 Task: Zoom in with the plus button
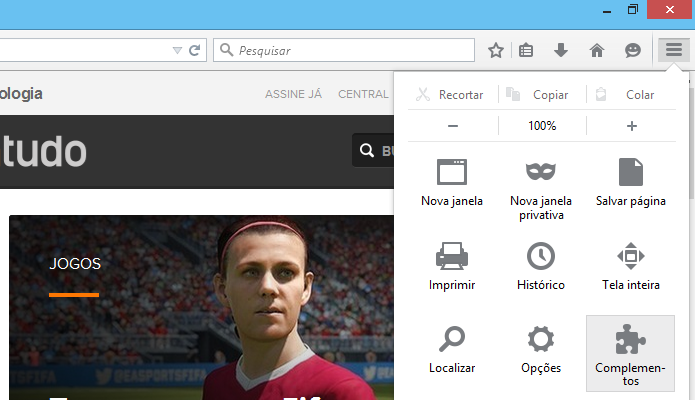(632, 126)
